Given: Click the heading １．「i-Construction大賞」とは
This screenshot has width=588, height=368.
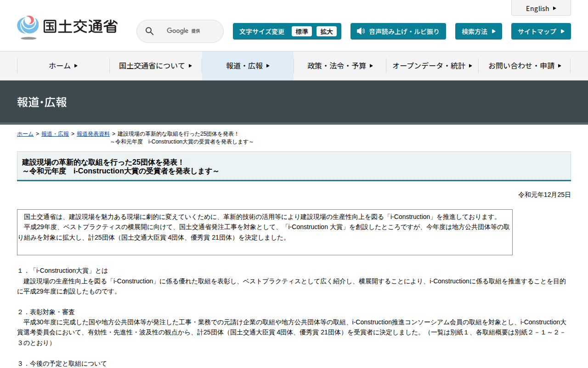Looking at the screenshot, I should point(62,270).
